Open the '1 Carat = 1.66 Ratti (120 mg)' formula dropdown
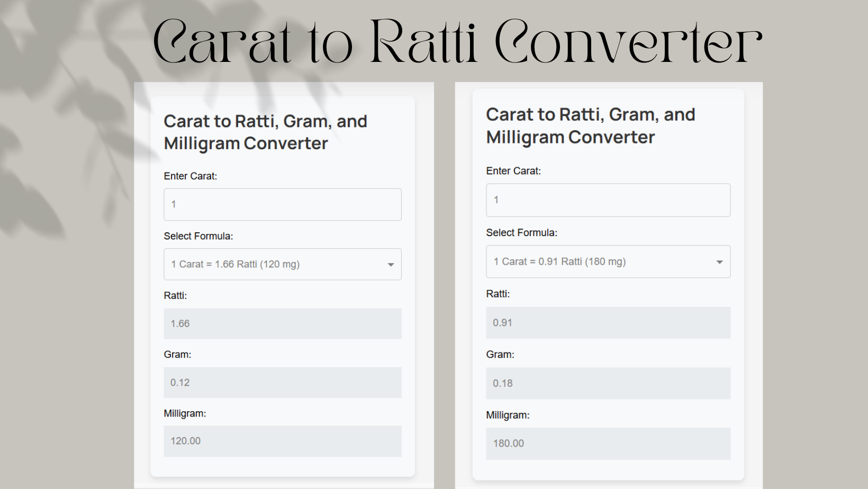This screenshot has width=868, height=489. tap(283, 264)
